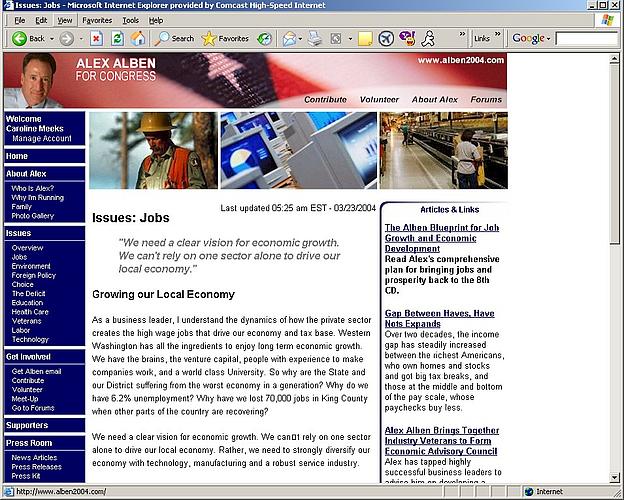Open the Search toolbar button
Image resolution: width=624 pixels, height=500 pixels.
coord(174,38)
